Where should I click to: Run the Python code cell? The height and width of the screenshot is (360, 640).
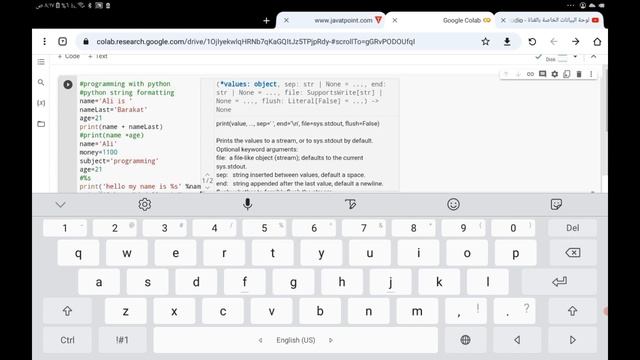click(x=68, y=84)
